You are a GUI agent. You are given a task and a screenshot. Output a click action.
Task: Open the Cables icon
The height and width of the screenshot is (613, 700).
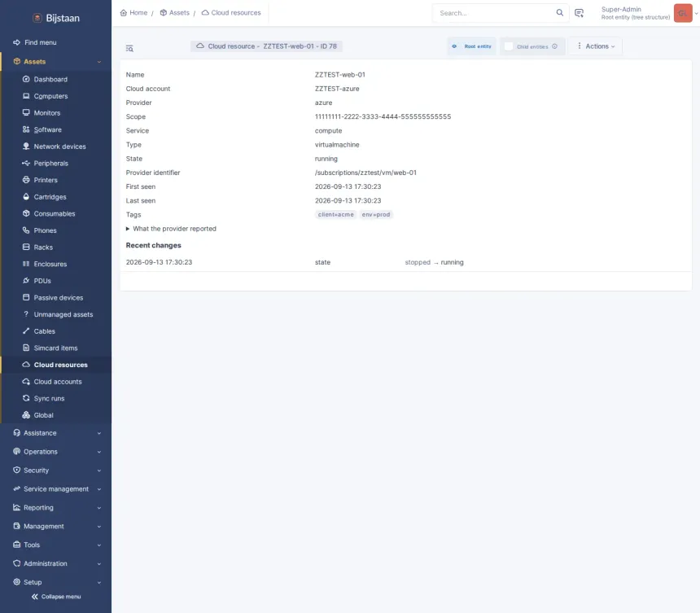point(26,331)
